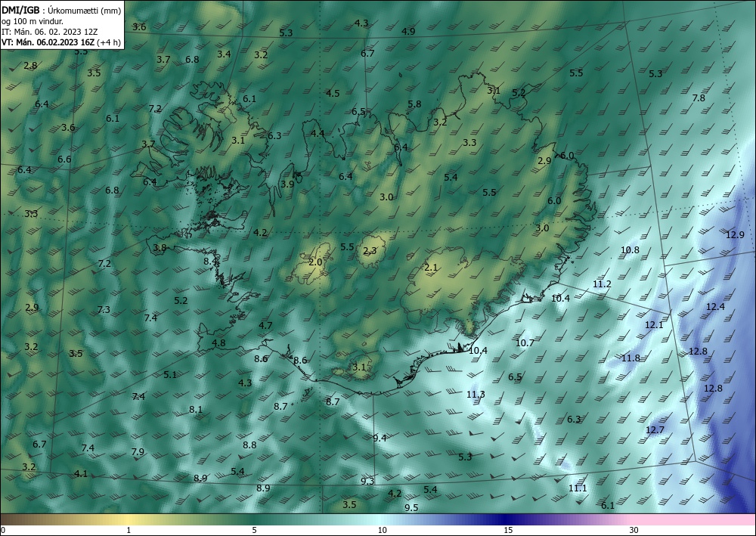Click the colour scale label '10'
The image size is (756, 536).
point(382,531)
